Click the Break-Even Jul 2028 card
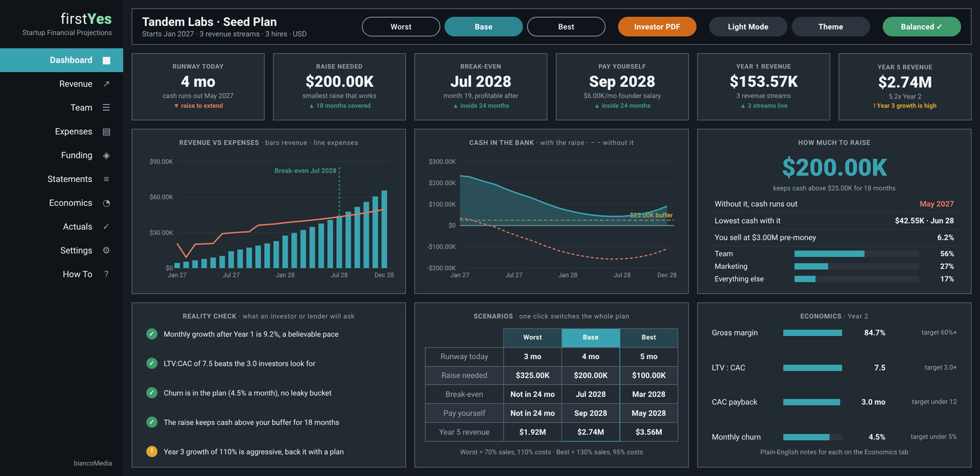The width and height of the screenshot is (980, 476). (481, 87)
